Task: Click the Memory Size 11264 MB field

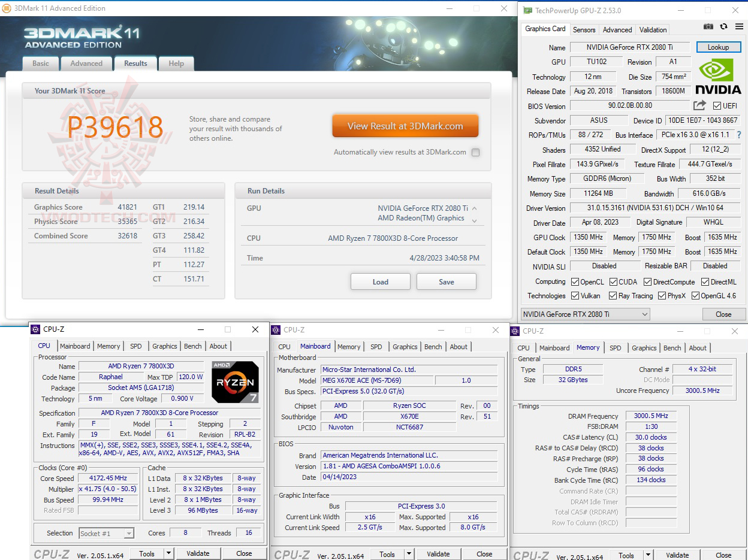Action: point(599,193)
